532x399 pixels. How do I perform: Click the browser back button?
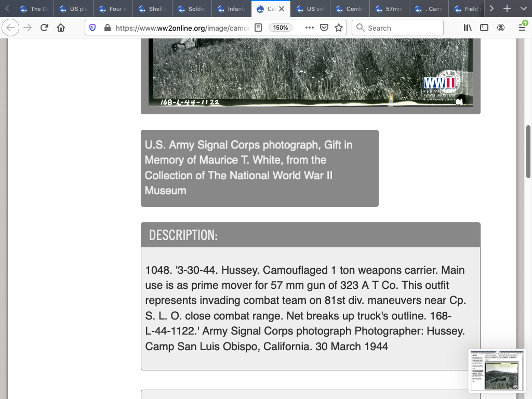pyautogui.click(x=10, y=28)
